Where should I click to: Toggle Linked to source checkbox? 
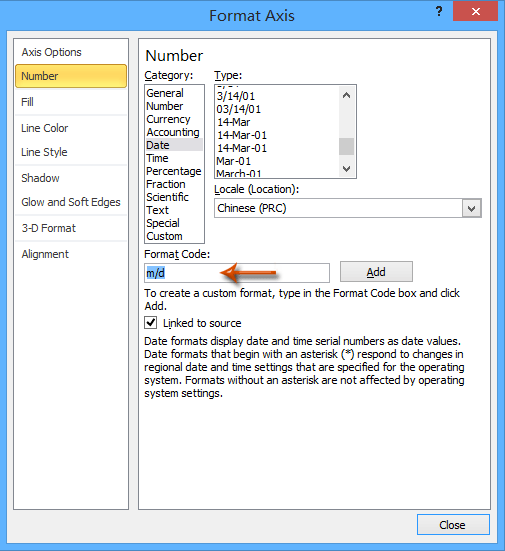click(151, 323)
